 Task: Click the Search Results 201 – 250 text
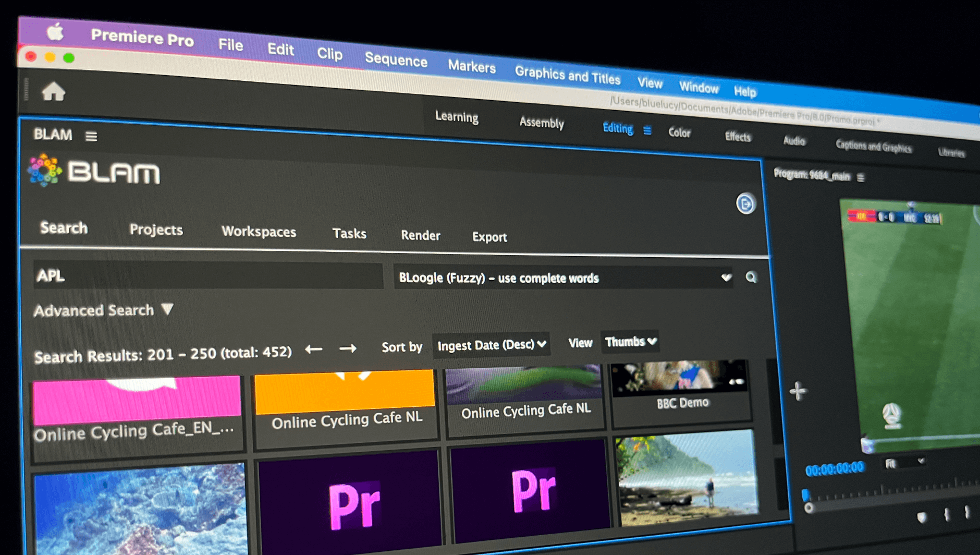tap(163, 355)
